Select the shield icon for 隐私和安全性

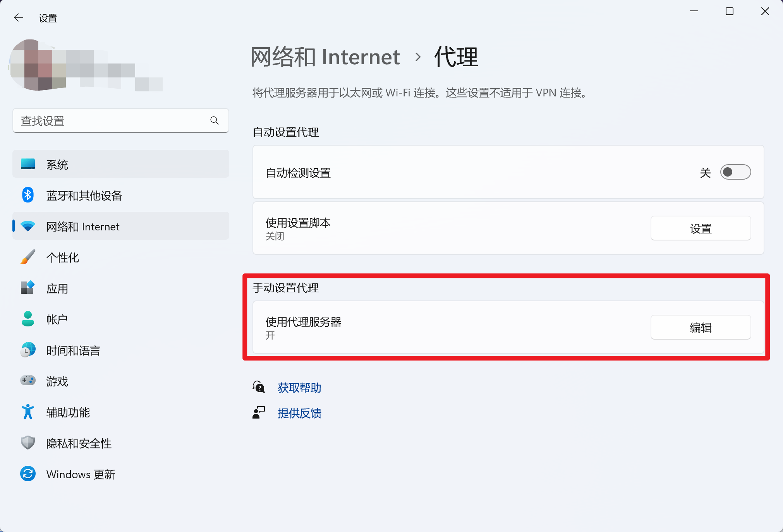28,443
